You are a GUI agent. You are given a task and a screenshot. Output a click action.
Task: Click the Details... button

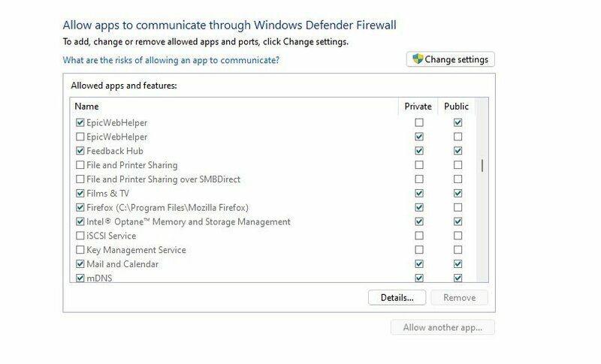tap(397, 297)
